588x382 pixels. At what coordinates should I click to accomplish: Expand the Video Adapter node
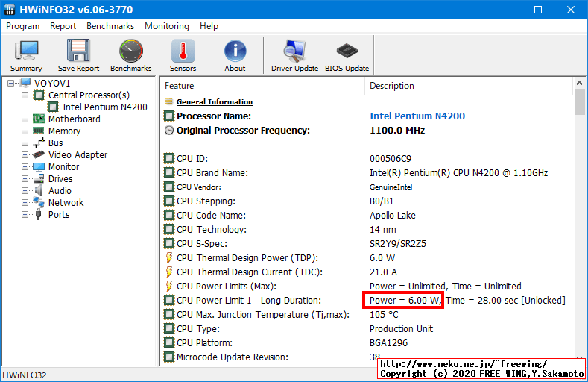tap(25, 155)
